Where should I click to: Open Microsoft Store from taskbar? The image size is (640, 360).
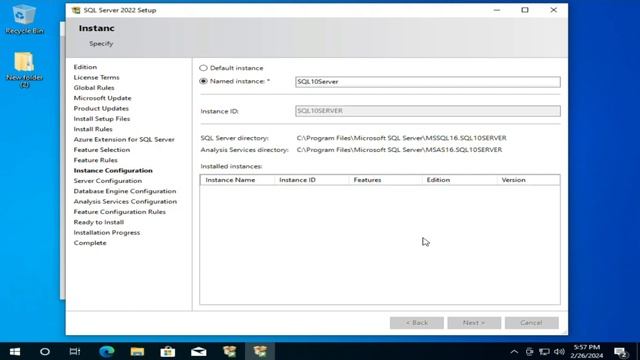pyautogui.click(x=168, y=351)
